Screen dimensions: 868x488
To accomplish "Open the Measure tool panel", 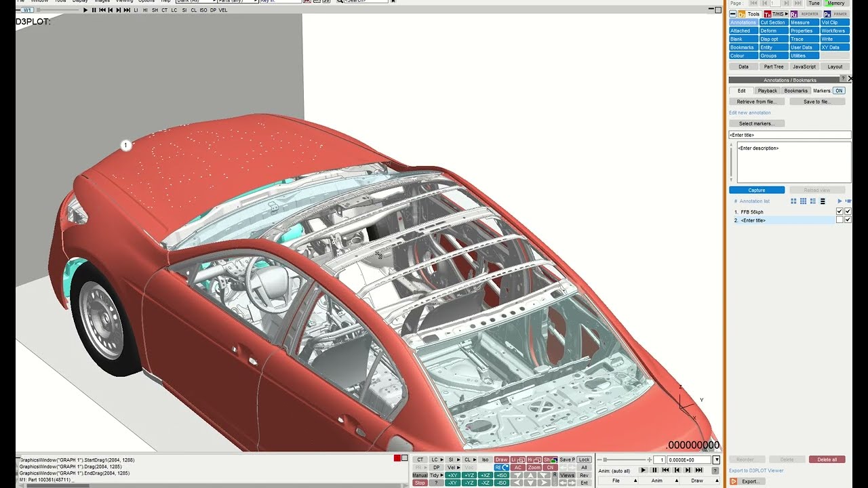I will [804, 22].
